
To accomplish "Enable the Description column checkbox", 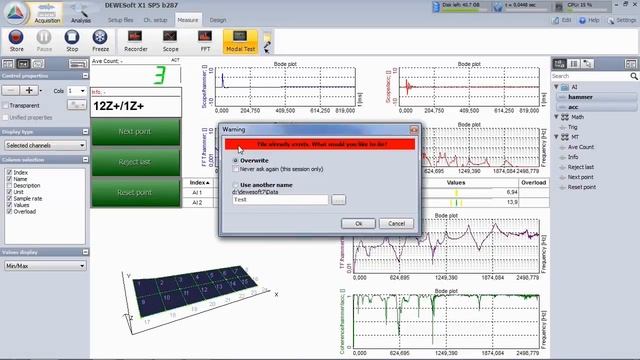I will pos(9,185).
